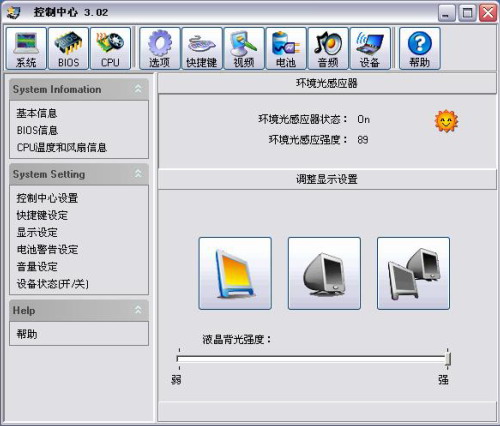Image resolution: width=500 pixels, height=426 pixels.
Task: Collapse the System Setting panel
Action: click(x=138, y=173)
